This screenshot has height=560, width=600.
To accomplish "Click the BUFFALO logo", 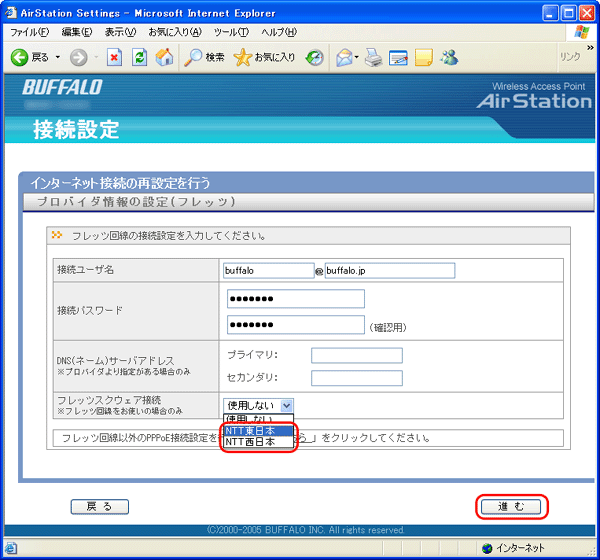I will [62, 87].
